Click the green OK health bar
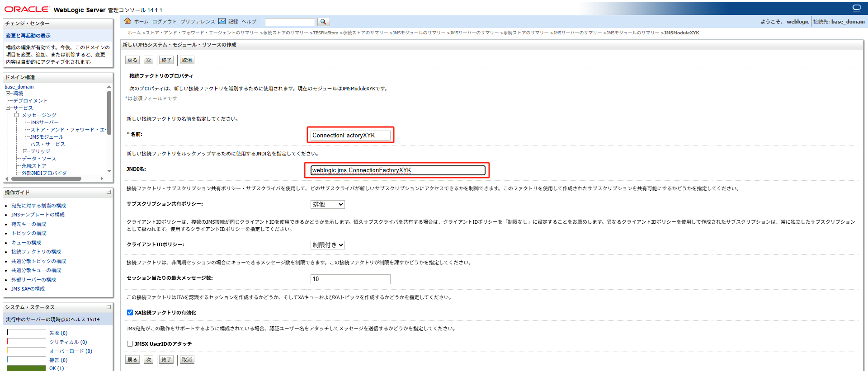This screenshot has height=371, width=868. point(26,368)
